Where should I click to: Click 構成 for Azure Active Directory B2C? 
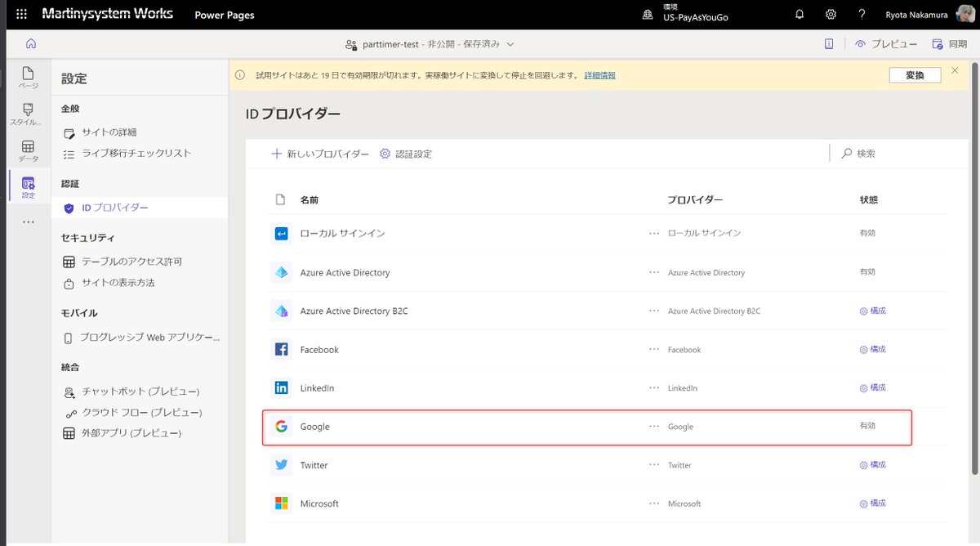tap(872, 311)
